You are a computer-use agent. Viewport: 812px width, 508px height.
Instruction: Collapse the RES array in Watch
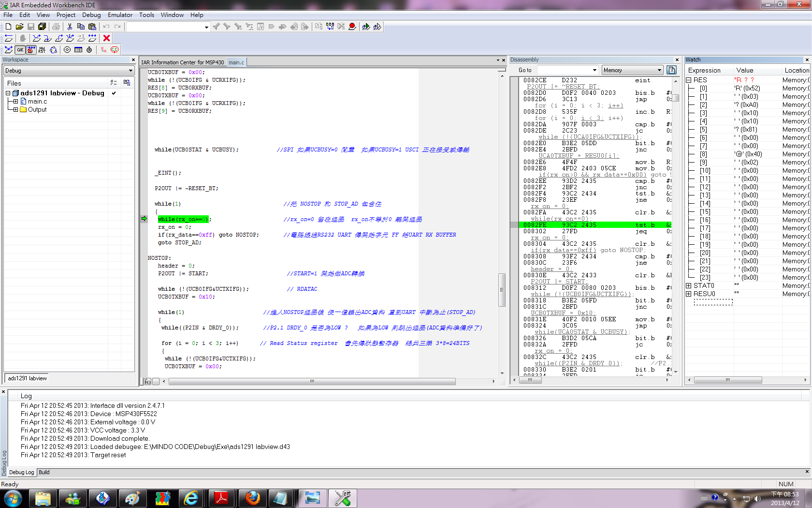pos(689,80)
